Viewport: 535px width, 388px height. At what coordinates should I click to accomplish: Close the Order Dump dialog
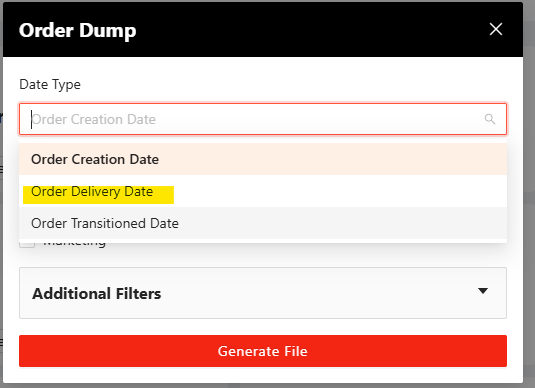click(496, 29)
